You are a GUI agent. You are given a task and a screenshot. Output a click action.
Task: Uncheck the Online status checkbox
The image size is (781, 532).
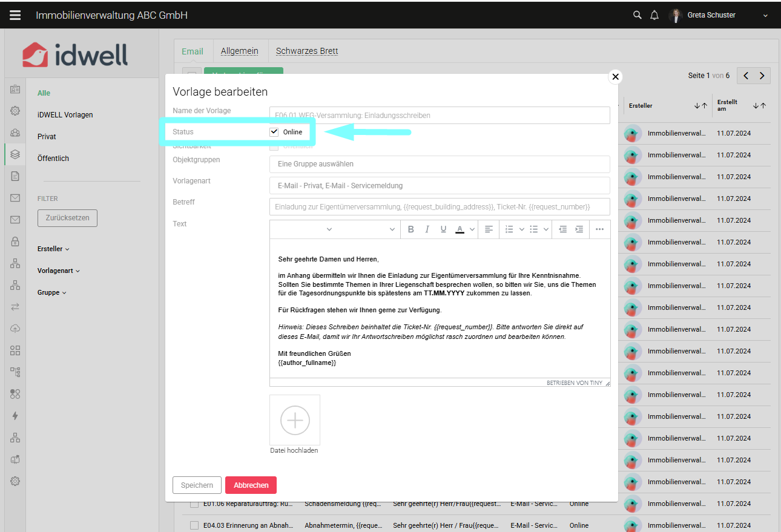click(x=274, y=132)
